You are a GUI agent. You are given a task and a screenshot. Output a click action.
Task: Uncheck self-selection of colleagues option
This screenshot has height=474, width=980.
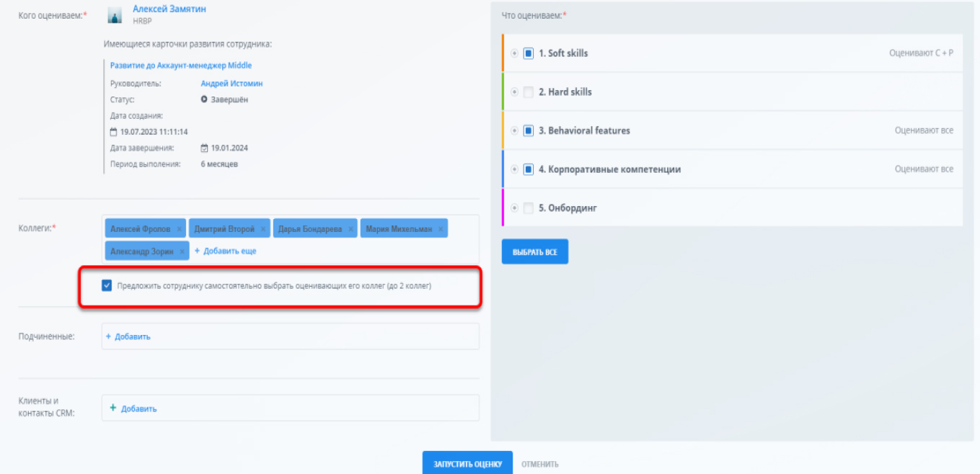107,286
